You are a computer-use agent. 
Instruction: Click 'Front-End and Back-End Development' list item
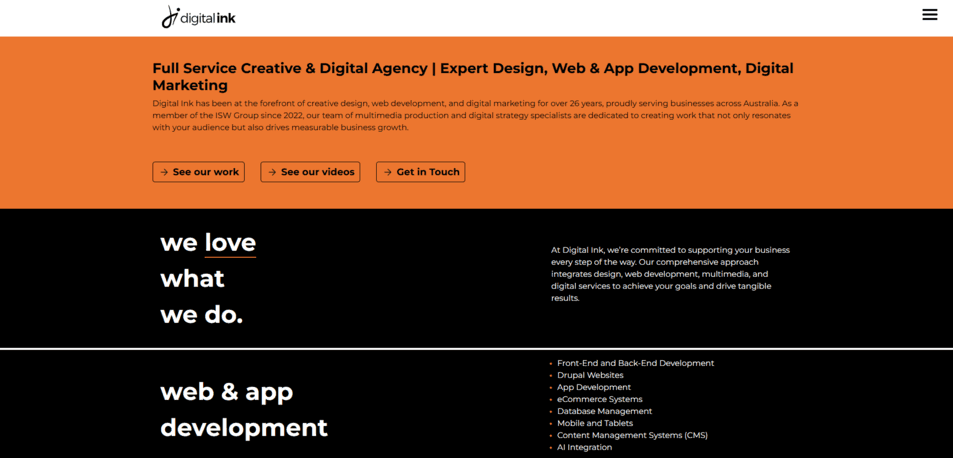[x=635, y=363]
